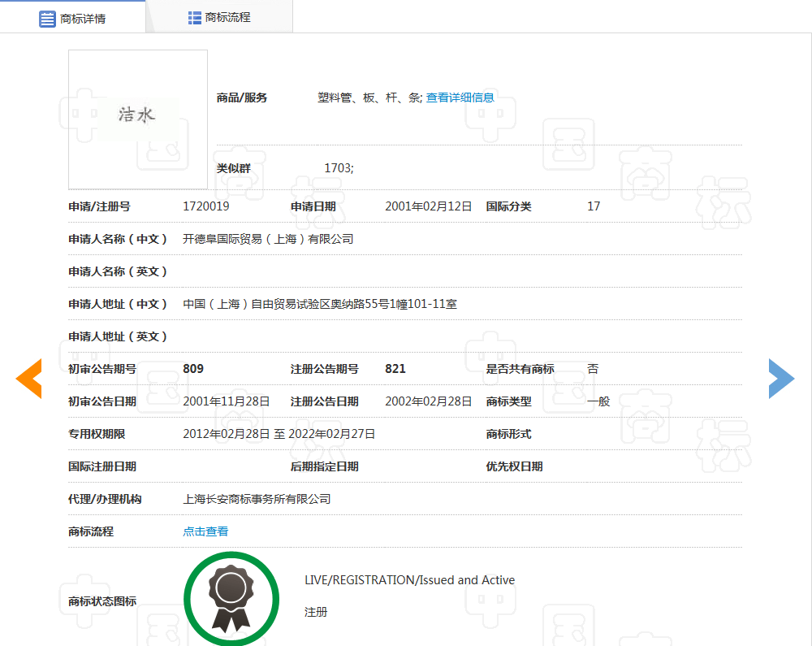812x646 pixels.
Task: Click international class value 17
Action: point(594,206)
